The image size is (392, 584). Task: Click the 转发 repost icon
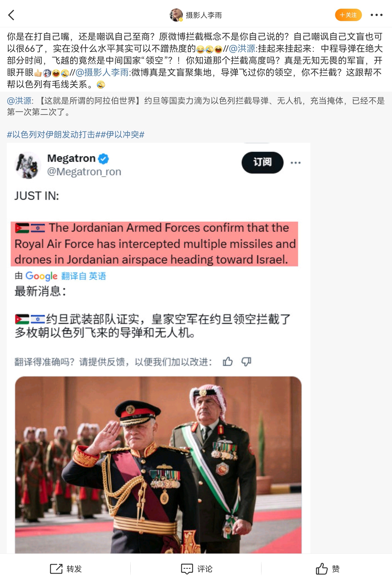point(56,569)
